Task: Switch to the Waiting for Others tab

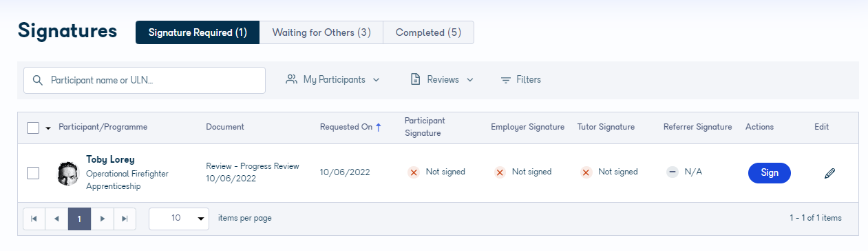Action: (321, 32)
